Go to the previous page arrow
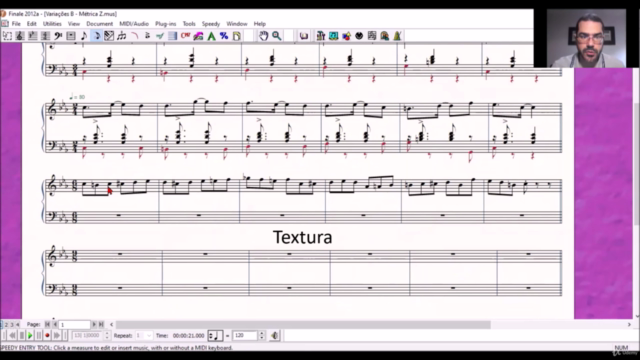Image resolution: width=640 pixels, height=360 pixels. coord(55,324)
